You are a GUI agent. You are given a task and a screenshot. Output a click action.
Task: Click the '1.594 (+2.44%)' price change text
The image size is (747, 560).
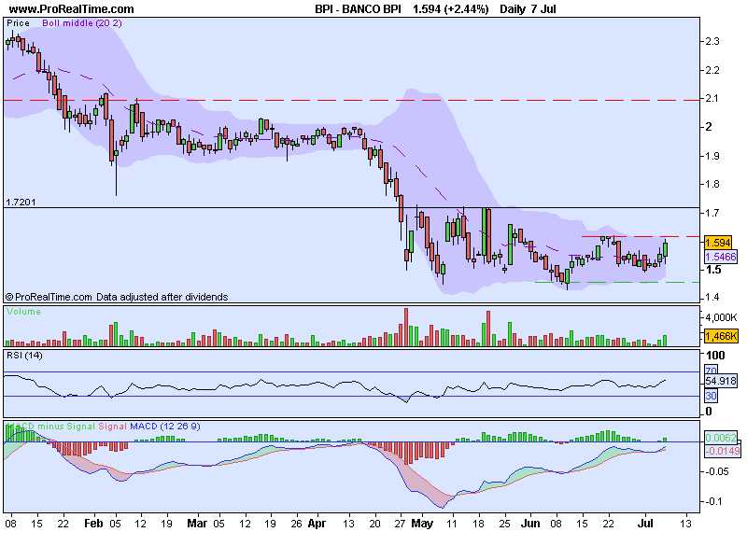tap(451, 9)
